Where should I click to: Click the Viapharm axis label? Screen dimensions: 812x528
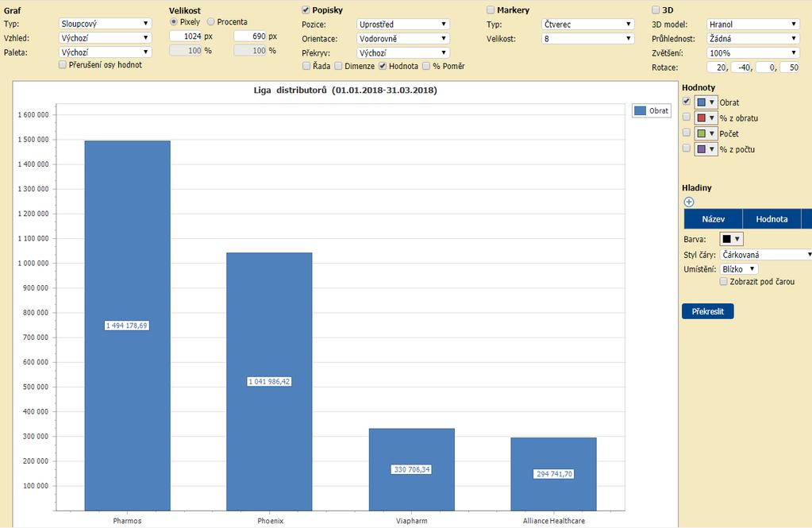(412, 521)
